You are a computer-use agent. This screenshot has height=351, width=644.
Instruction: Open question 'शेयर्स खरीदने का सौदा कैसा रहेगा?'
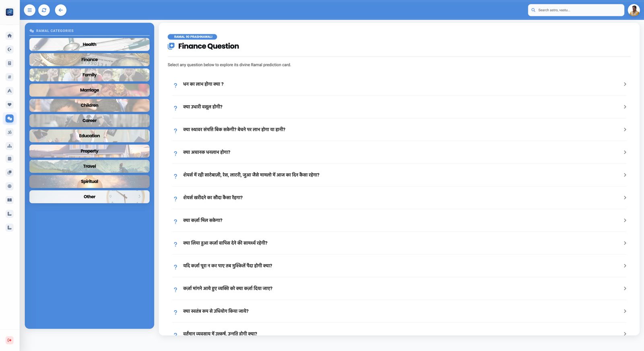(x=399, y=198)
